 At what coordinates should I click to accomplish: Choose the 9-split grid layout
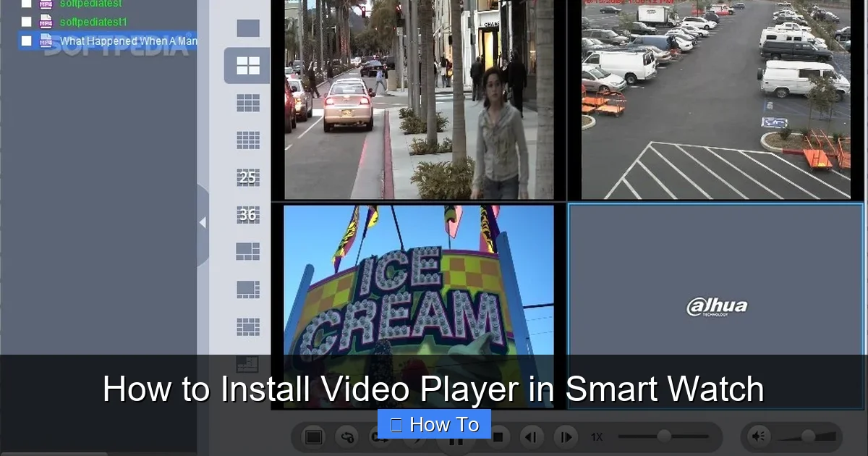(248, 103)
